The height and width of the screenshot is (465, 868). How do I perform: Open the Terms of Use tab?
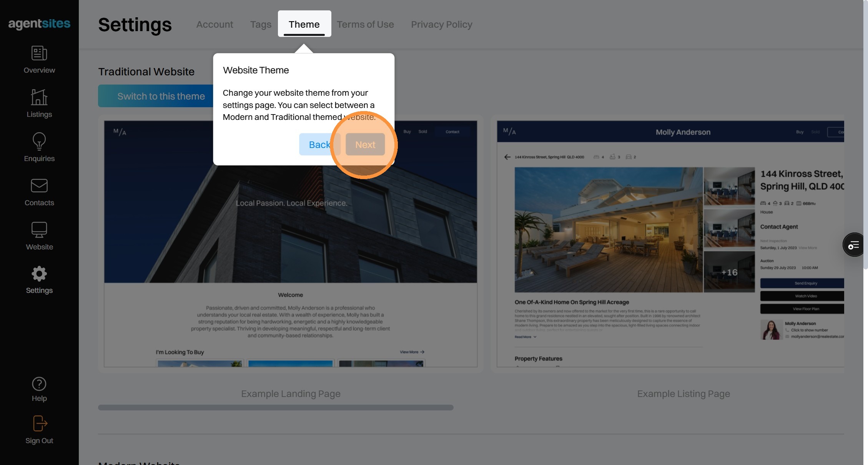tap(365, 24)
